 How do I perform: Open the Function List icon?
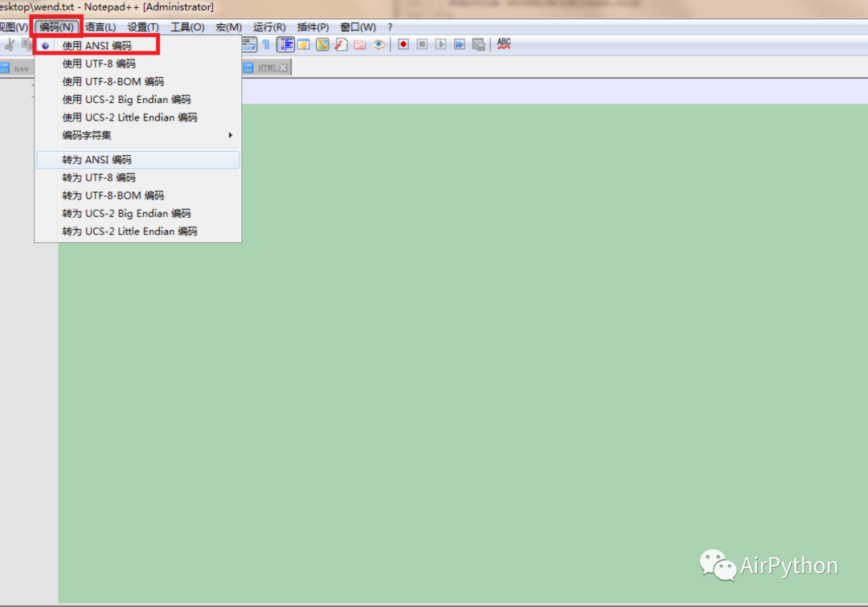342,44
